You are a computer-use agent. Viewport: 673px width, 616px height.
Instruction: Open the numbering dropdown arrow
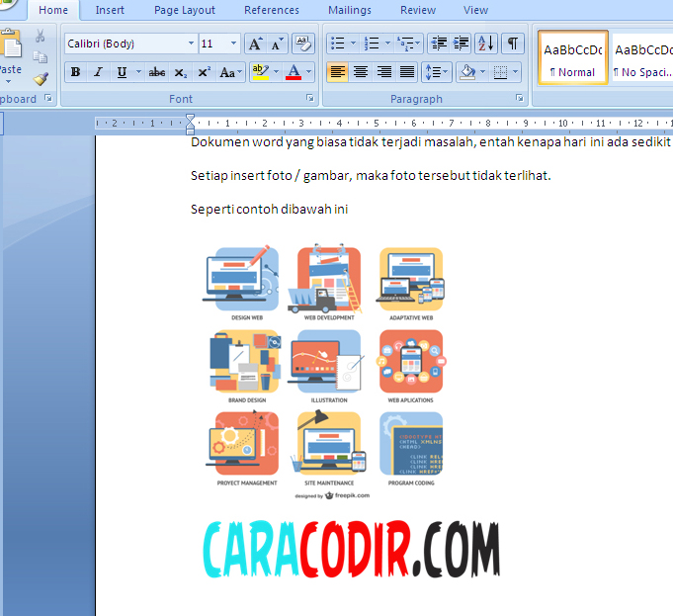click(387, 44)
